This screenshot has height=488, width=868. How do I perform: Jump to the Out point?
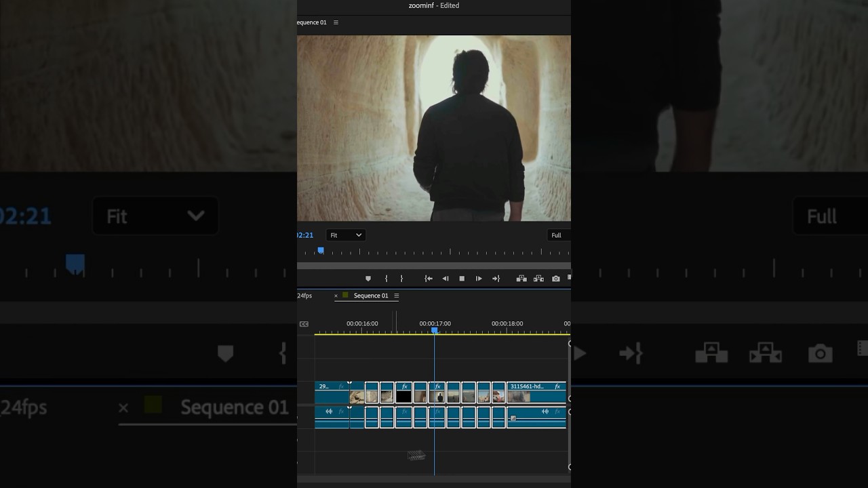pos(496,279)
